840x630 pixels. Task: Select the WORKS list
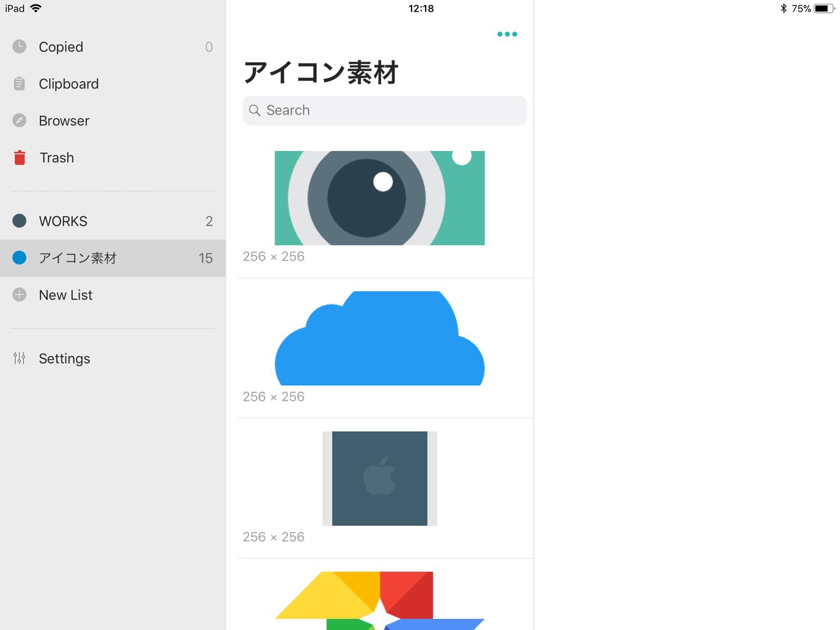[x=113, y=221]
